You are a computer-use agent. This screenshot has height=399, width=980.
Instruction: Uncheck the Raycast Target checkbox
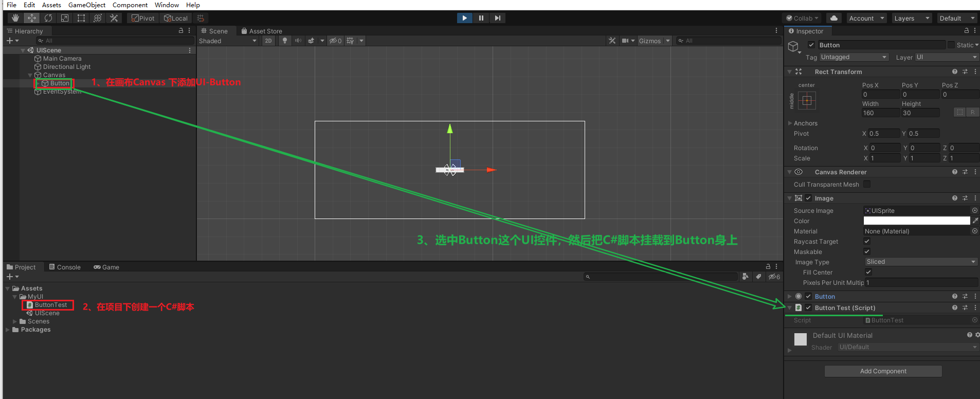click(867, 242)
